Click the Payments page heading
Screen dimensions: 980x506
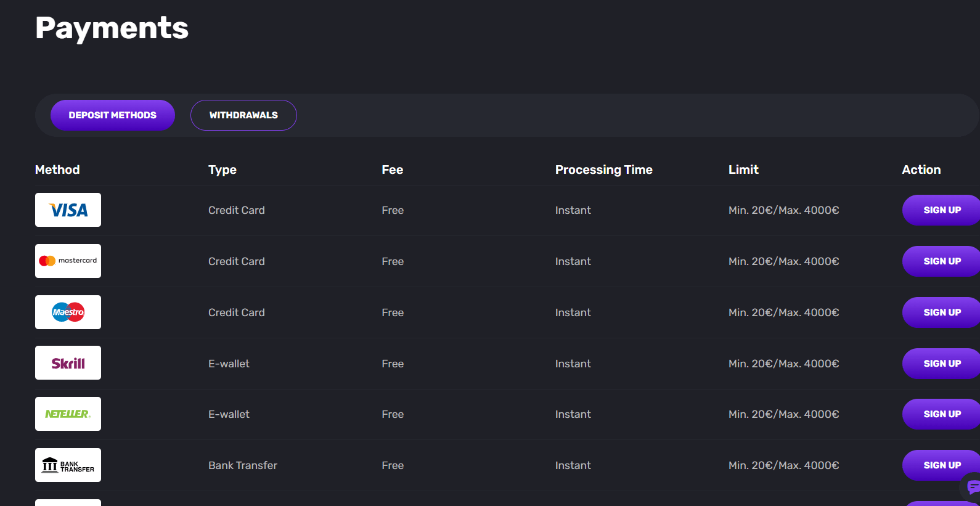112,28
